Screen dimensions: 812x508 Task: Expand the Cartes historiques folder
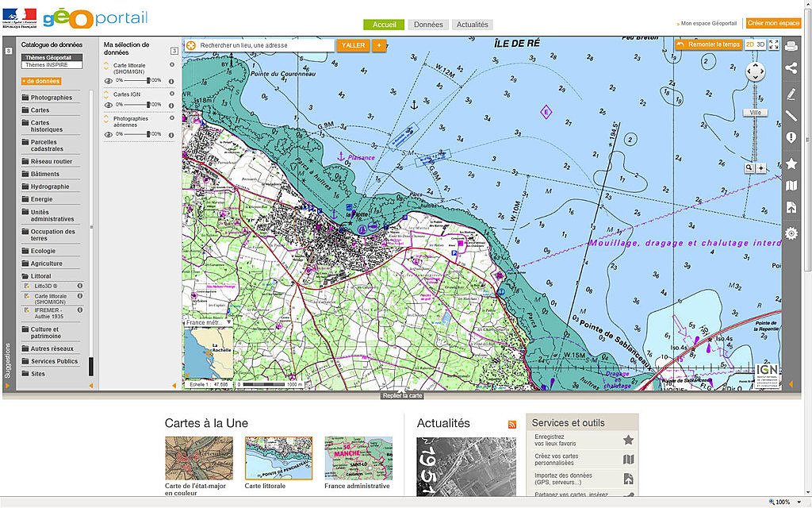51,126
